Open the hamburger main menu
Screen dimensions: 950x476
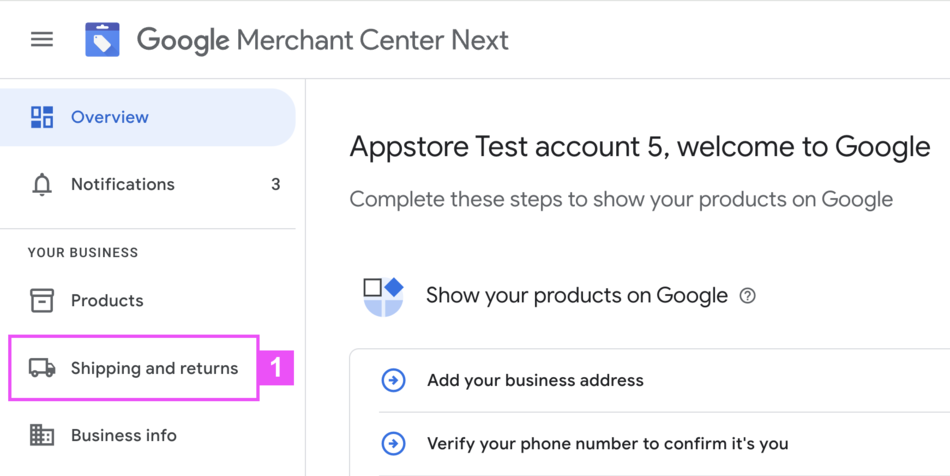click(42, 40)
